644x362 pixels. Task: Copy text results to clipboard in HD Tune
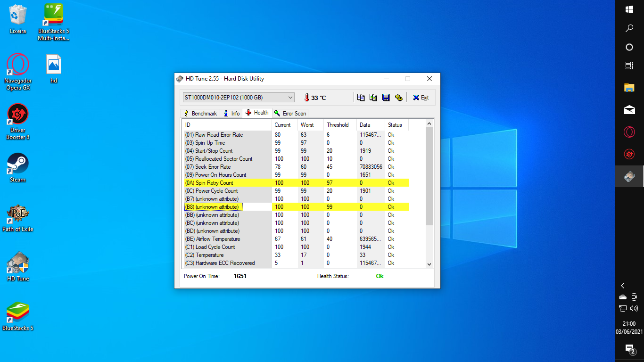[x=361, y=98]
